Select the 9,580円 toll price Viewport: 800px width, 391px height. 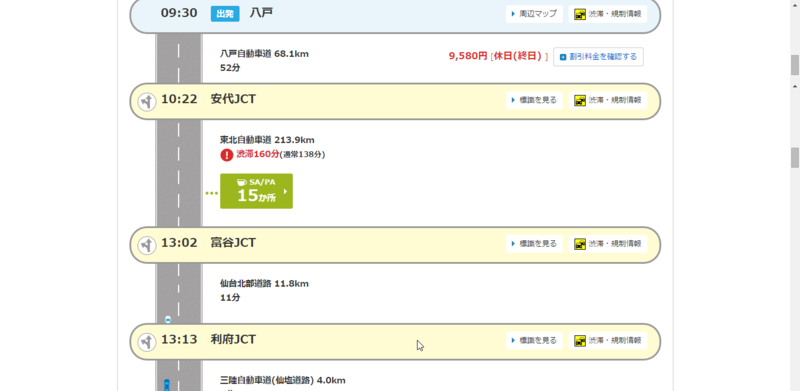pyautogui.click(x=468, y=56)
